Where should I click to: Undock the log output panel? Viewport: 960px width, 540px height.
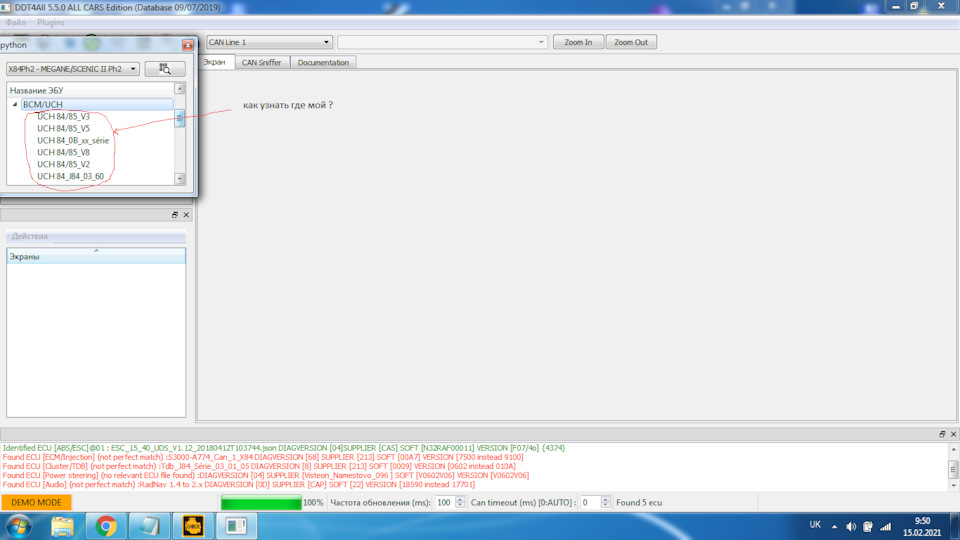941,434
